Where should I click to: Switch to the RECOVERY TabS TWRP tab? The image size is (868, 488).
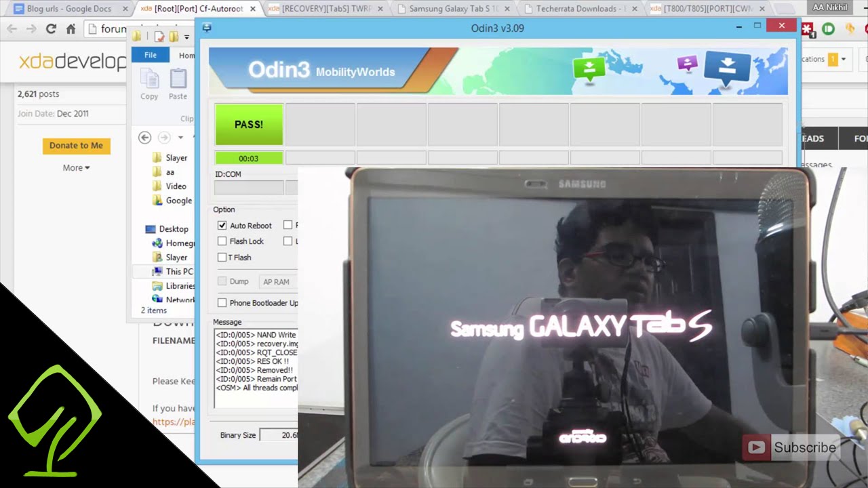324,9
